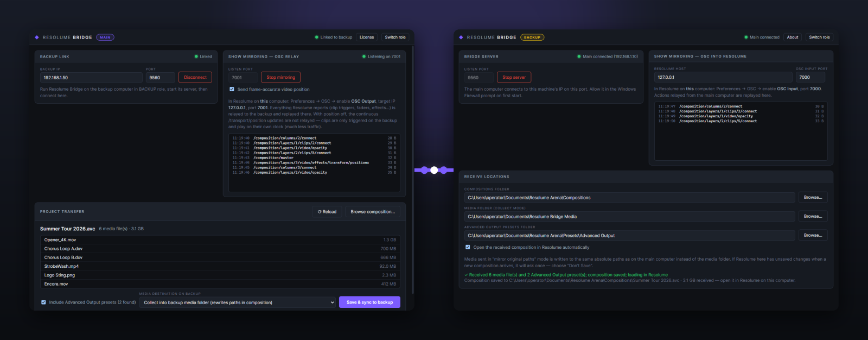Click the 412 MB size of Encore.mov
Viewport: 868px width, 340px height.
point(388,284)
